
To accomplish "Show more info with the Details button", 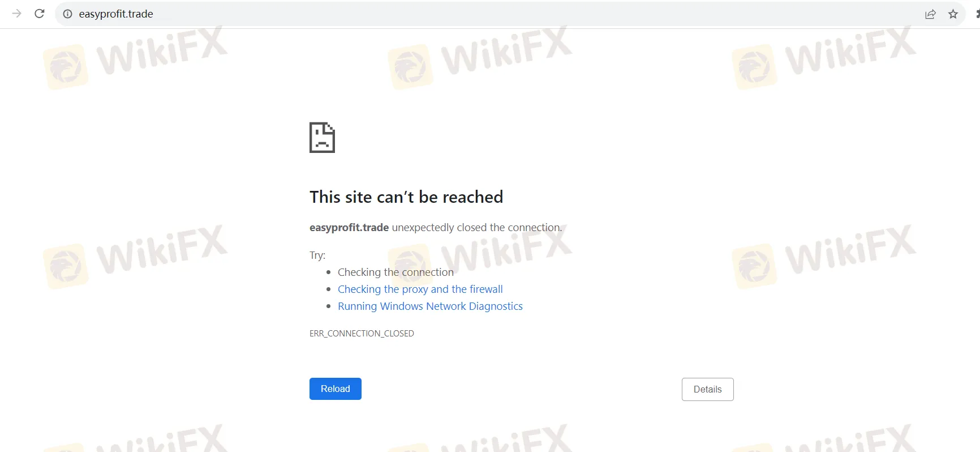I will click(708, 389).
